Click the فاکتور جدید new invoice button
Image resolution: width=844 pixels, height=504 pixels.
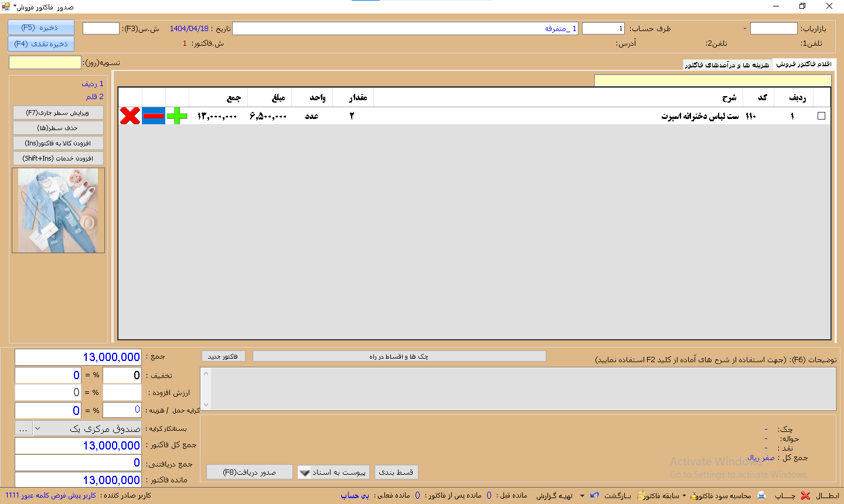223,356
